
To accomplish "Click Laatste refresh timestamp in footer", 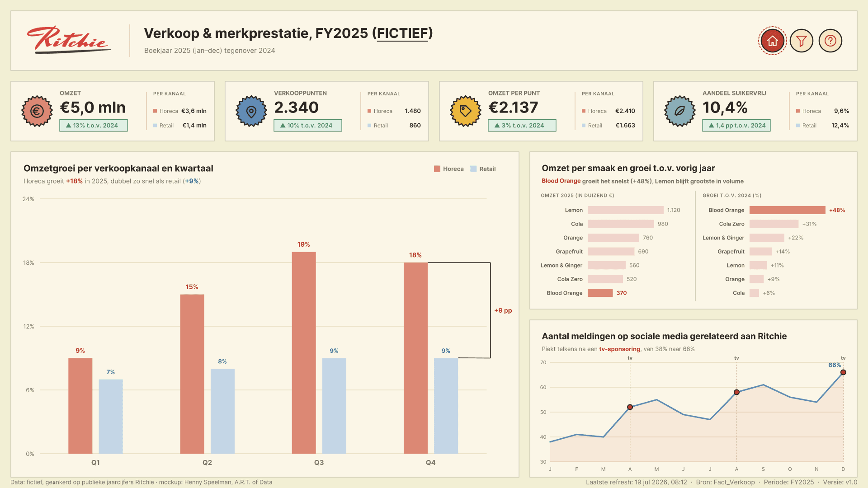I will coord(637,482).
